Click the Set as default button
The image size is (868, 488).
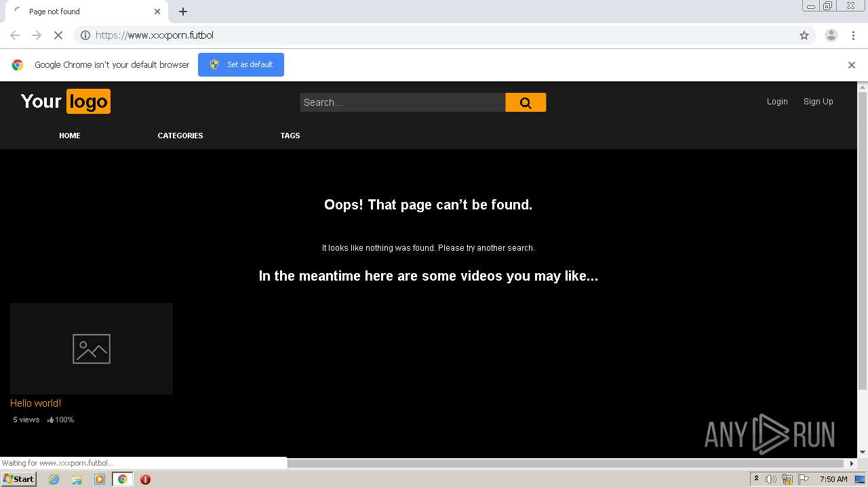point(241,64)
